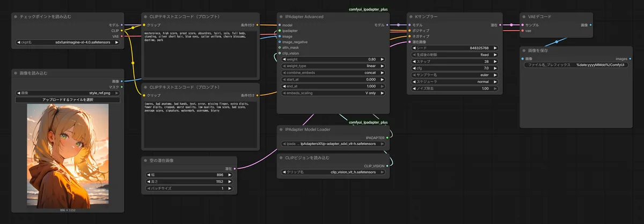
Task: Collapse the Kサンプラー node via its title dot
Action: click(x=411, y=17)
